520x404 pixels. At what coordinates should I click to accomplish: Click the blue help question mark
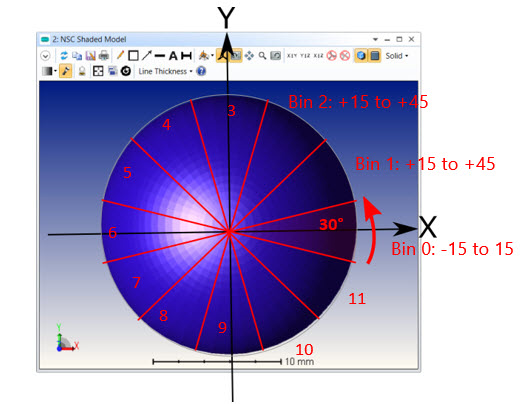click(201, 71)
